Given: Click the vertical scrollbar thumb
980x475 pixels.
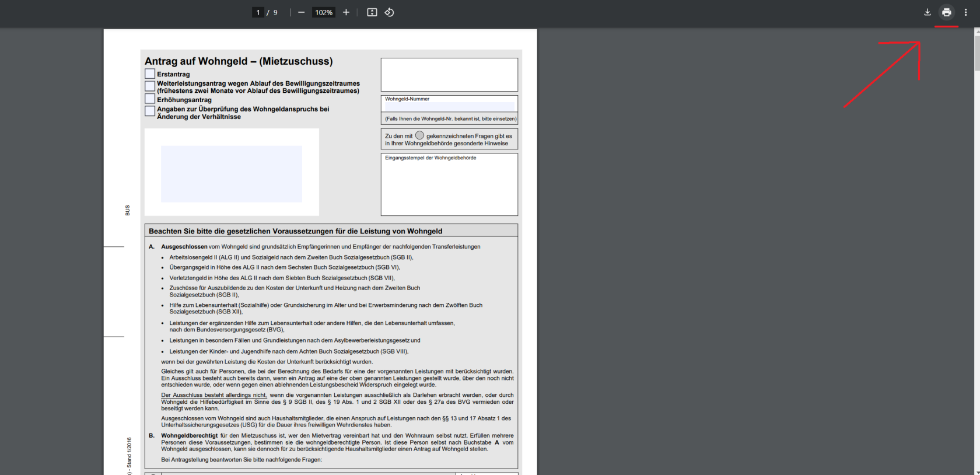Looking at the screenshot, I should [x=977, y=54].
